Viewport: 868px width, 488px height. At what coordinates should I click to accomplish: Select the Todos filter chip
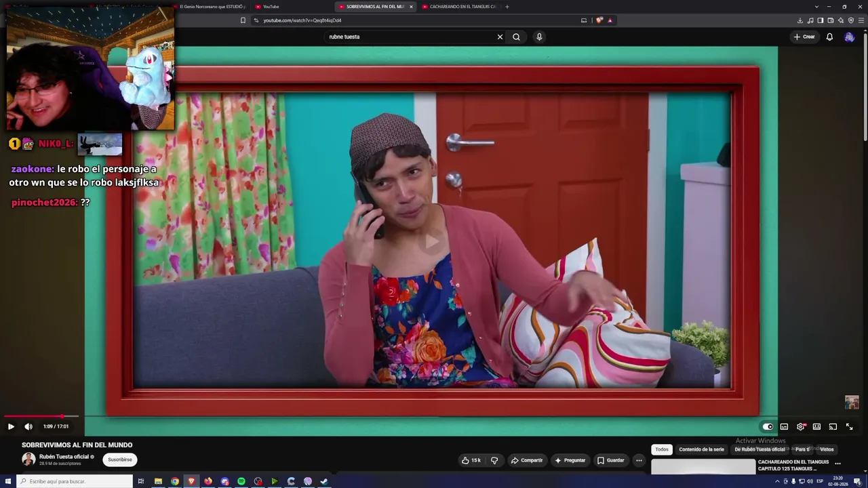tap(662, 449)
